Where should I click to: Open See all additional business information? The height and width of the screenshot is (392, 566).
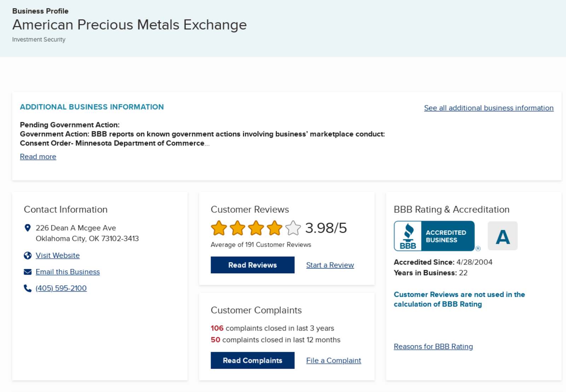pos(489,108)
